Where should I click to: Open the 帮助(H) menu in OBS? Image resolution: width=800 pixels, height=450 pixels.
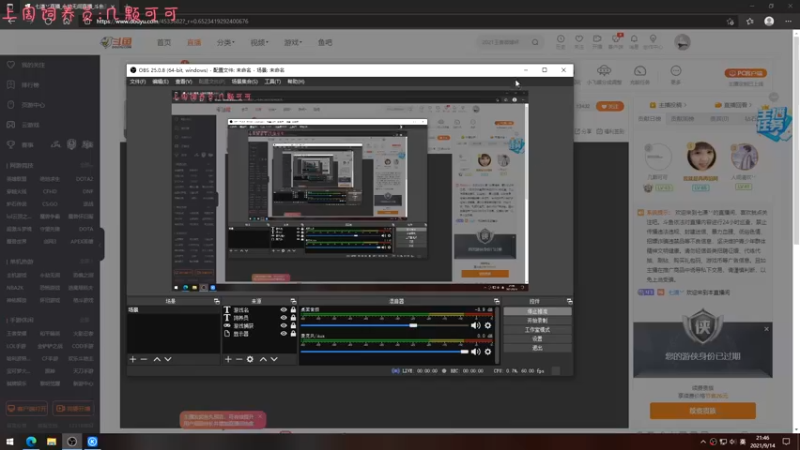[x=296, y=82]
